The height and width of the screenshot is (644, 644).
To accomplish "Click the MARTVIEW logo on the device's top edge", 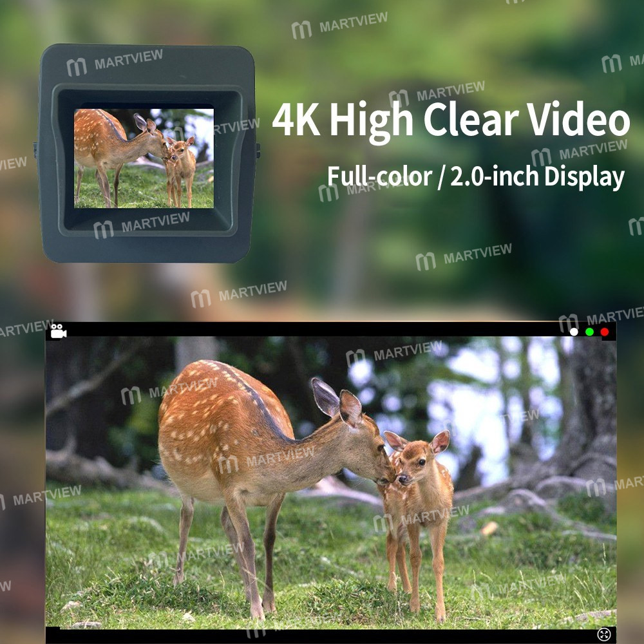I will click(x=115, y=63).
